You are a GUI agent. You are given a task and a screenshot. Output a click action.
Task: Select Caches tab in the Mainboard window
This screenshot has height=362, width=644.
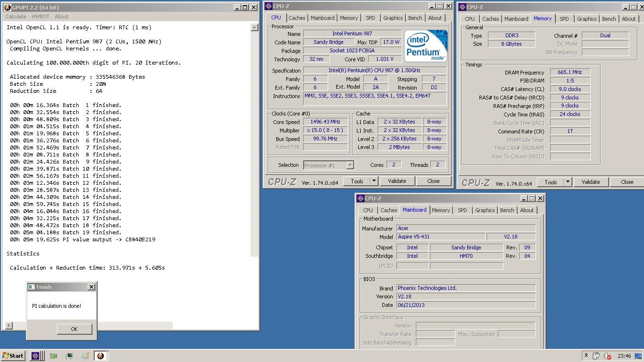point(388,210)
